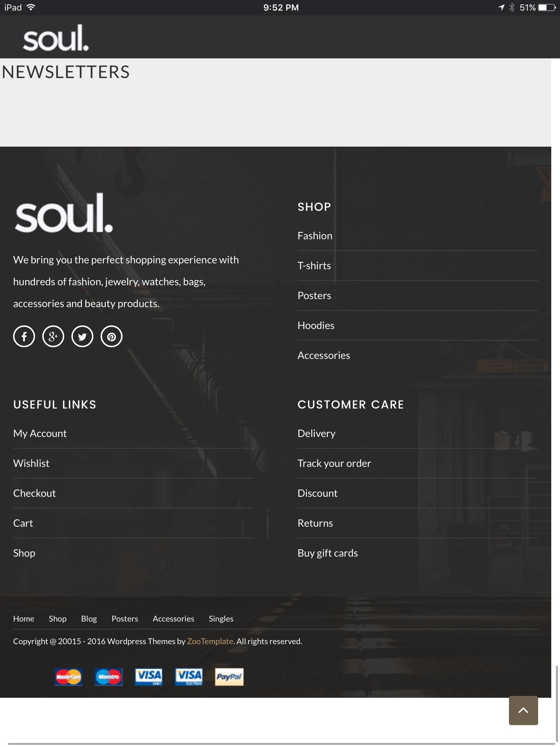Select Track your order link

tap(334, 463)
